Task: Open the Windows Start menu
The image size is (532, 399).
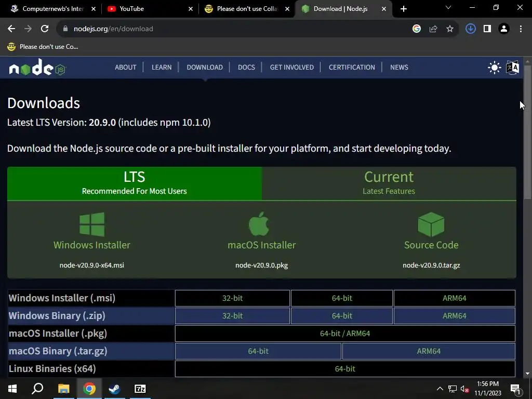Action: pos(12,389)
